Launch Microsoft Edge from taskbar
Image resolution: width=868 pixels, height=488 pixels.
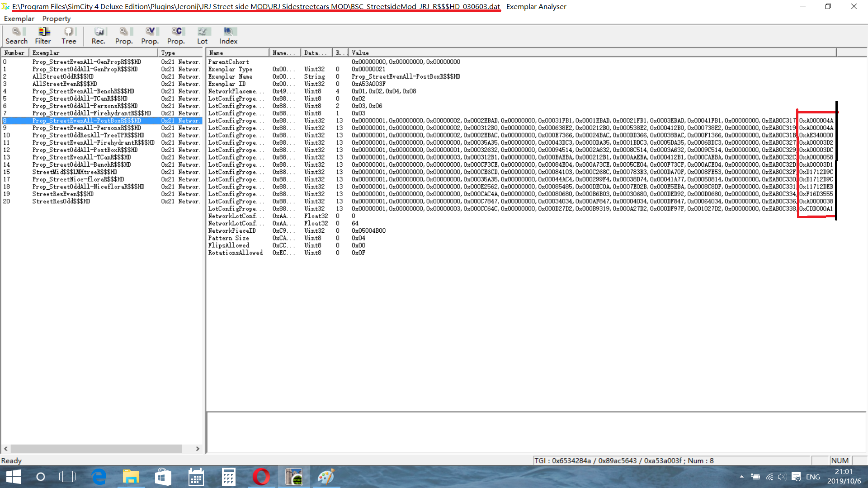click(99, 477)
